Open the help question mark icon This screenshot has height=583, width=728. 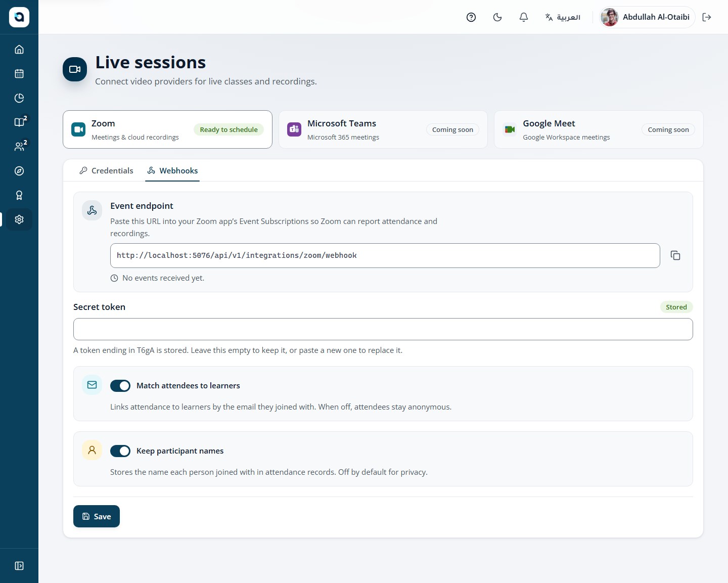(471, 17)
